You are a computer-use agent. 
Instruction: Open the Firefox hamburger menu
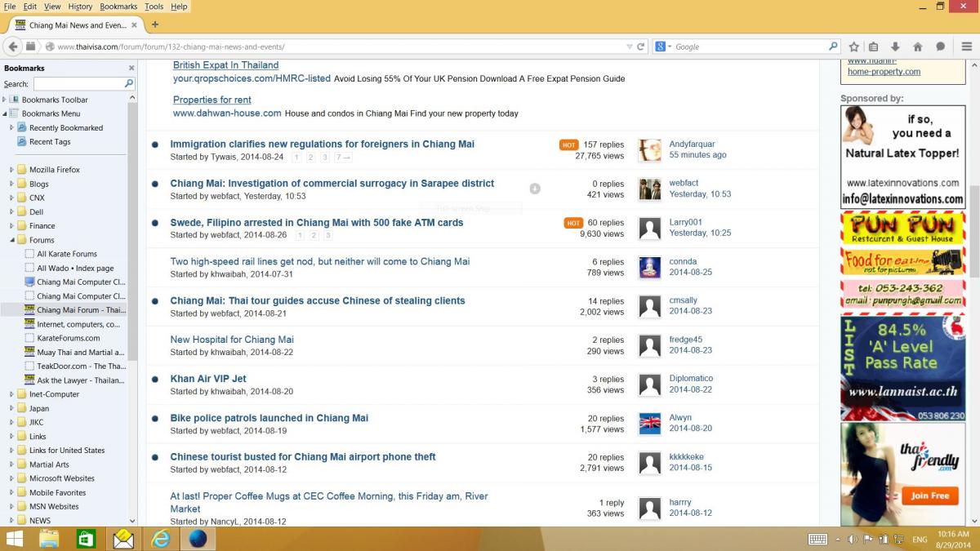[x=966, y=47]
